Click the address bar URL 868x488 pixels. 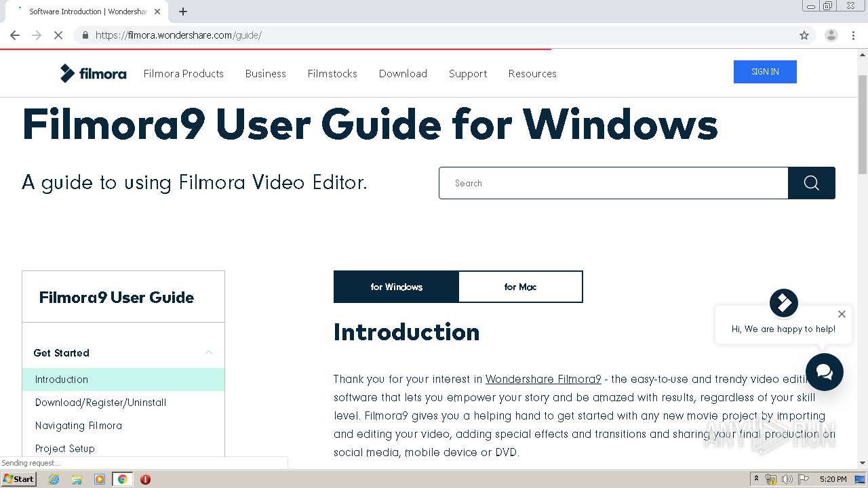coord(178,35)
